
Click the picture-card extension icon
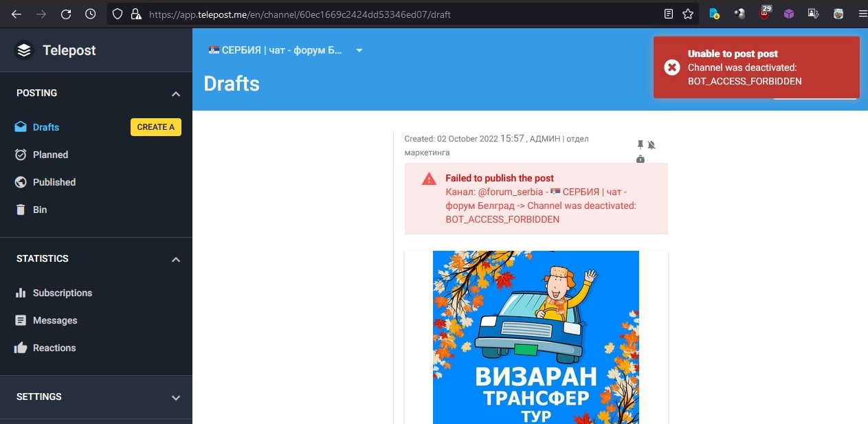click(x=814, y=14)
